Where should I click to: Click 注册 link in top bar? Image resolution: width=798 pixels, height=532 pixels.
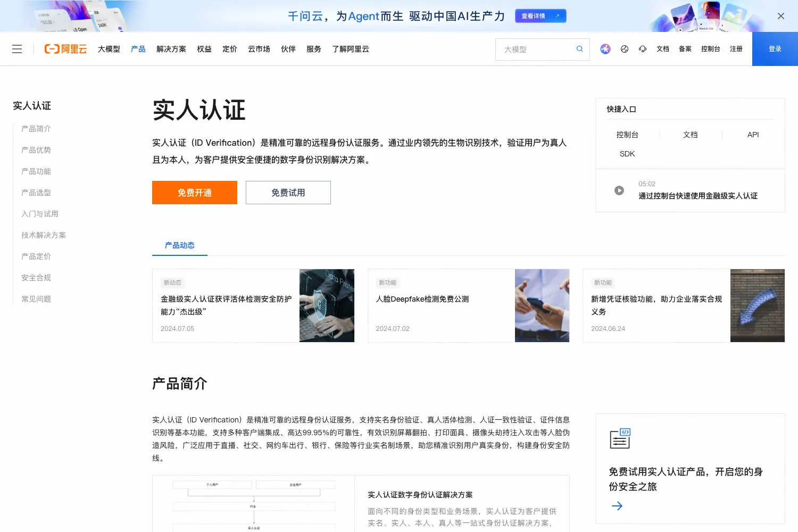point(736,49)
